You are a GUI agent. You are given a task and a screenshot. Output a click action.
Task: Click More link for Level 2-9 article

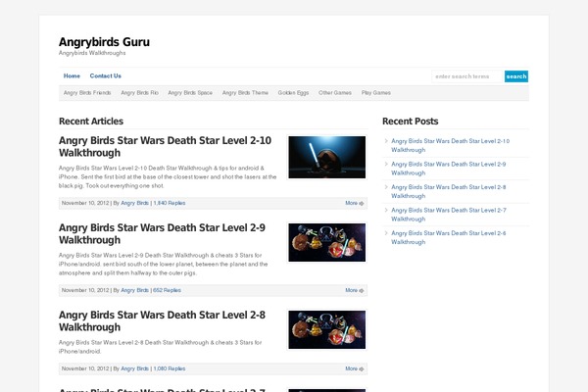(355, 290)
